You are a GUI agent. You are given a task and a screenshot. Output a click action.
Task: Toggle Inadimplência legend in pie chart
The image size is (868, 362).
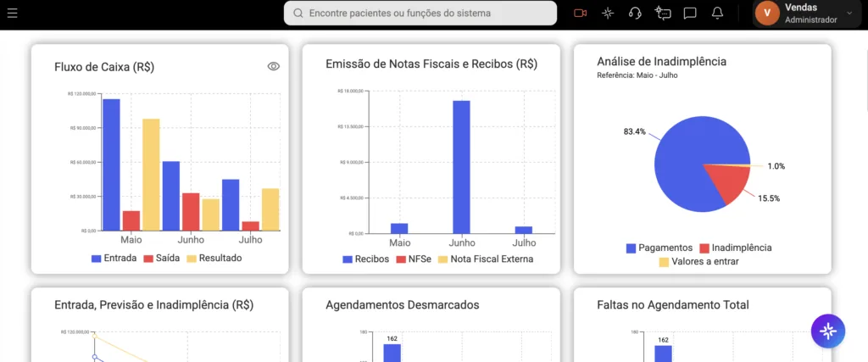point(736,248)
